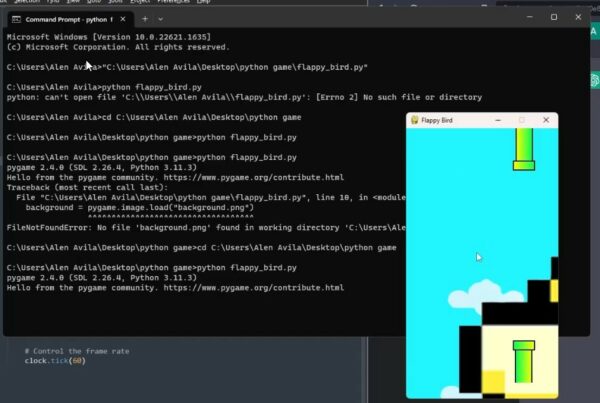Click the top green pipe in game
Viewport: 600px width, 403px height.
click(525, 148)
